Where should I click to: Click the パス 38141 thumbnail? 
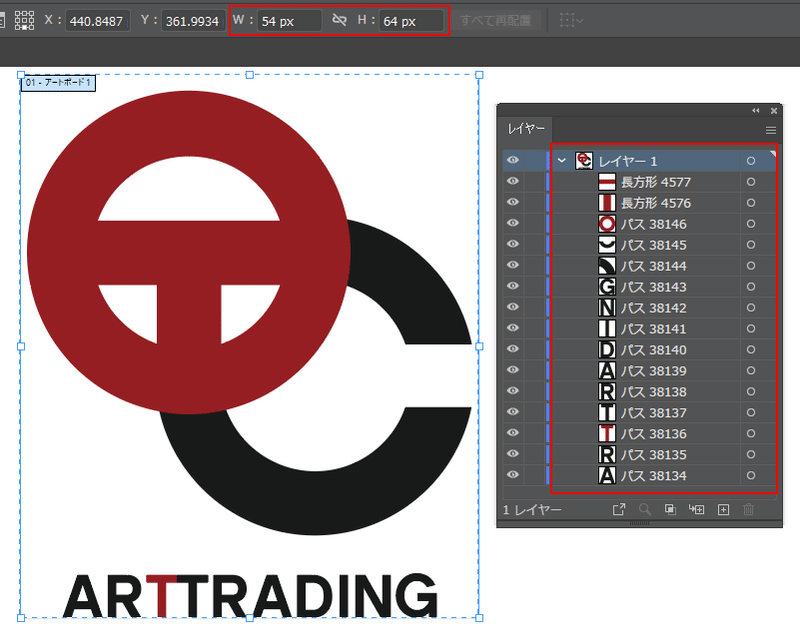(x=607, y=328)
